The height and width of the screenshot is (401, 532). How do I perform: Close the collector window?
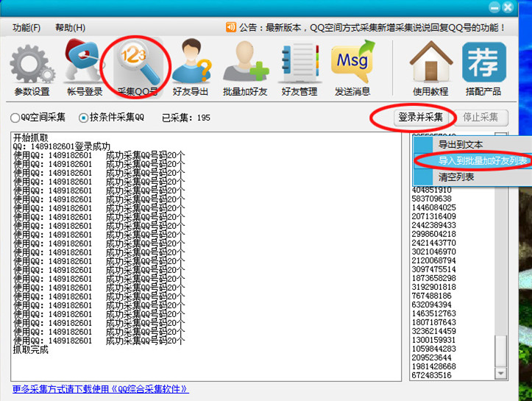(508, 7)
